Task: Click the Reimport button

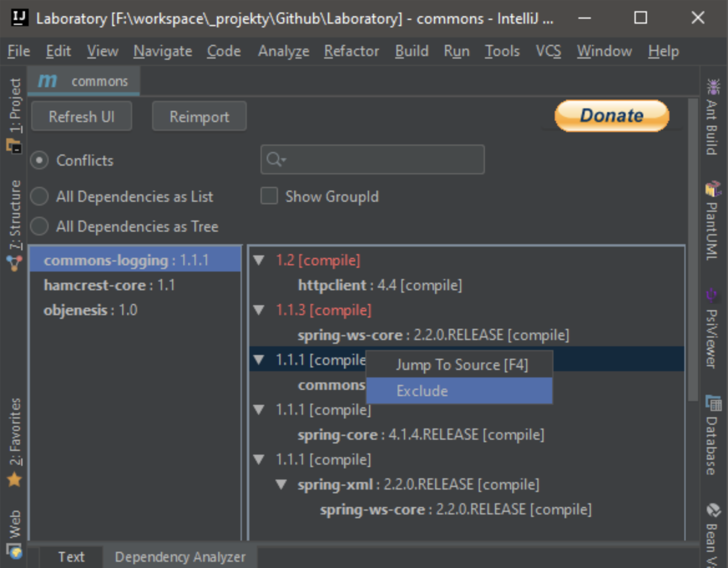Action: tap(199, 116)
